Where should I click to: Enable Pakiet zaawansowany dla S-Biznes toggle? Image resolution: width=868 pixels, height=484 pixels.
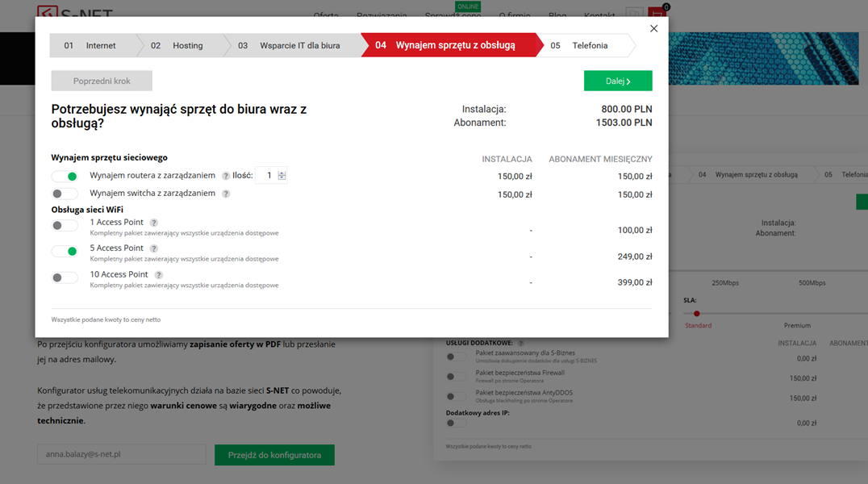point(457,357)
